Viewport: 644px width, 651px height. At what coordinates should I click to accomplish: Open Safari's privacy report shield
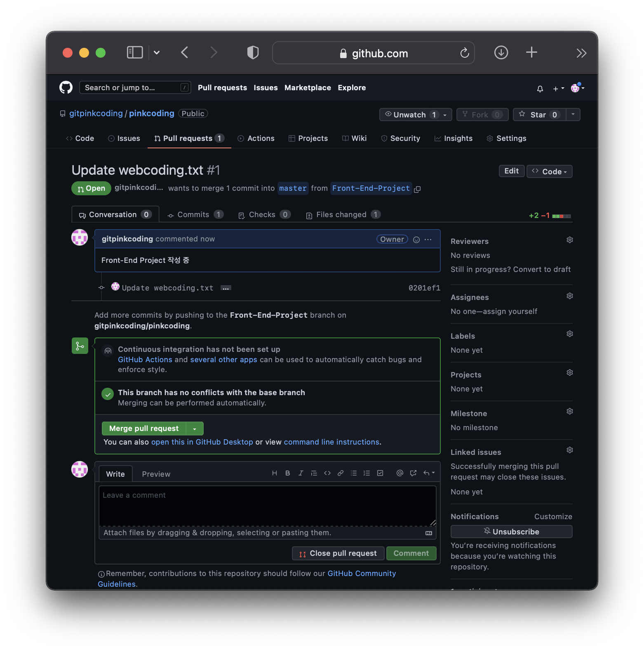[253, 52]
